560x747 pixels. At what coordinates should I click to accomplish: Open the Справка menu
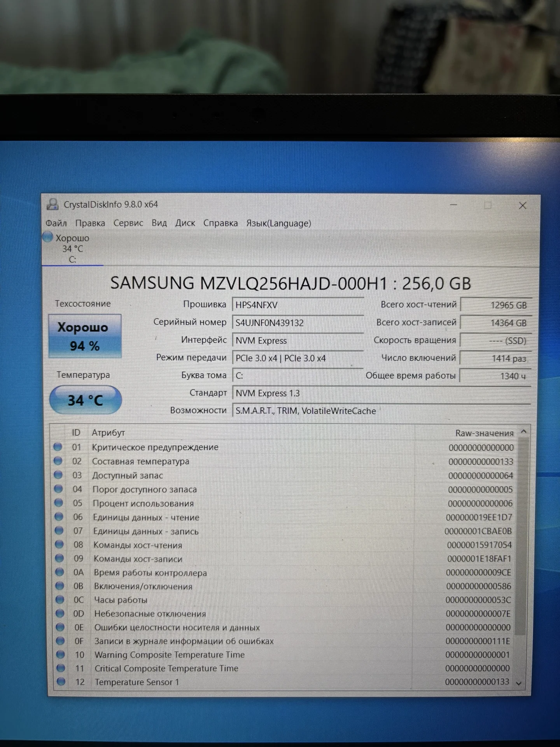click(220, 223)
